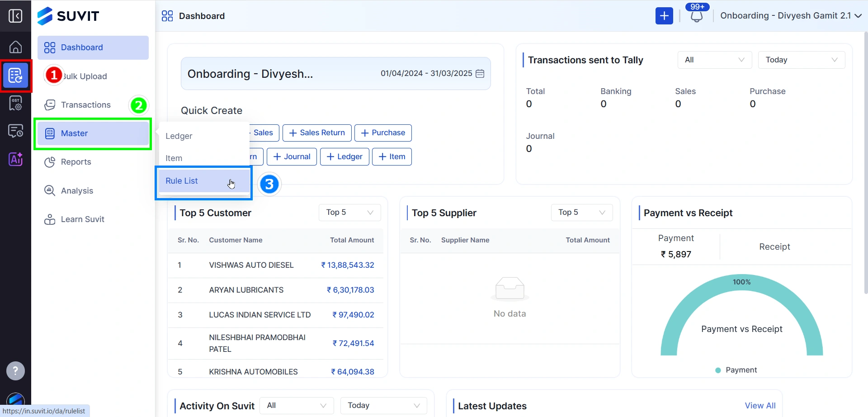The width and height of the screenshot is (868, 417).
Task: Click the Payment legend dot in the chart
Action: [x=718, y=370]
